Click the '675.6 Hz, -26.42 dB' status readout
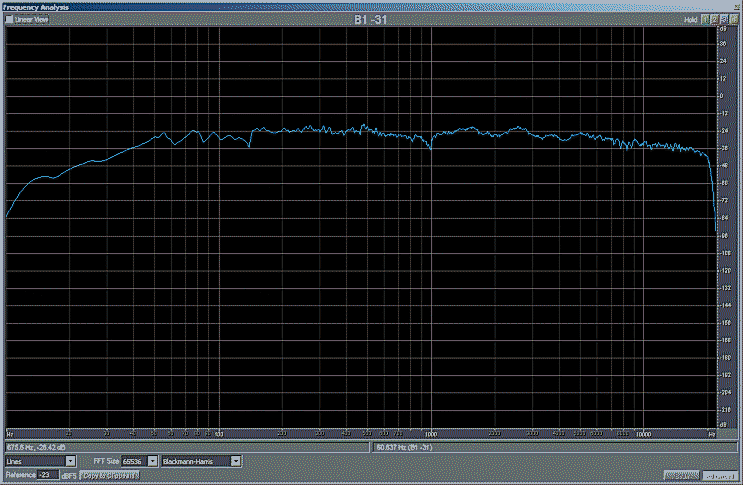 coord(187,447)
